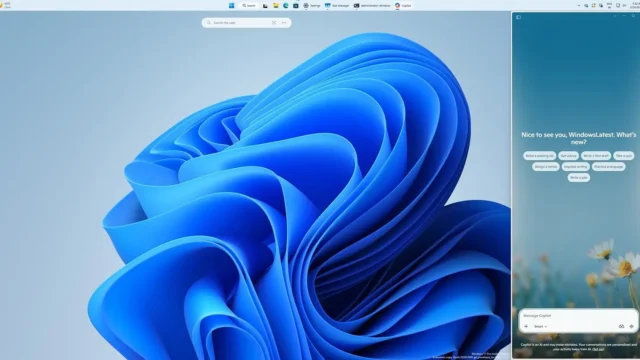The height and width of the screenshot is (360, 640).
Task: Open the Windows Start button
Action: 231,5
